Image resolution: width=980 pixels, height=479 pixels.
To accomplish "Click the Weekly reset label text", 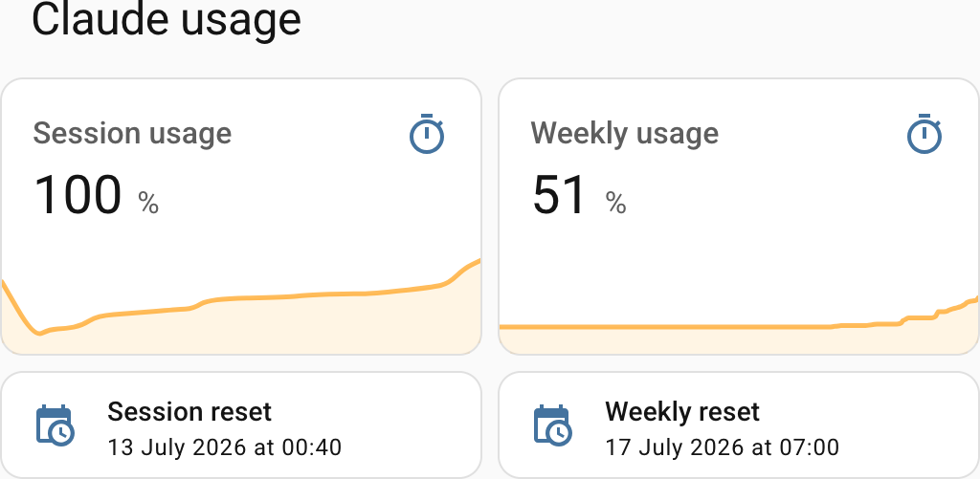I will pyautogui.click(x=681, y=412).
